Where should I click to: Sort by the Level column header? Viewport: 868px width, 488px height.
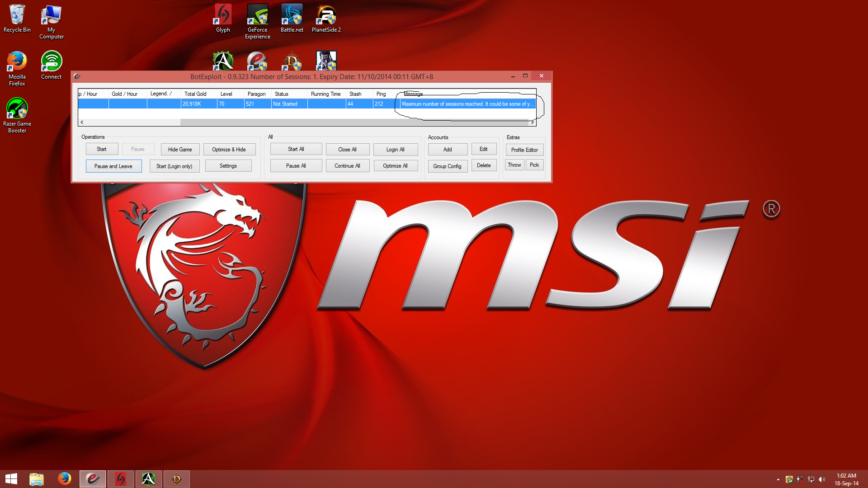[x=231, y=94]
